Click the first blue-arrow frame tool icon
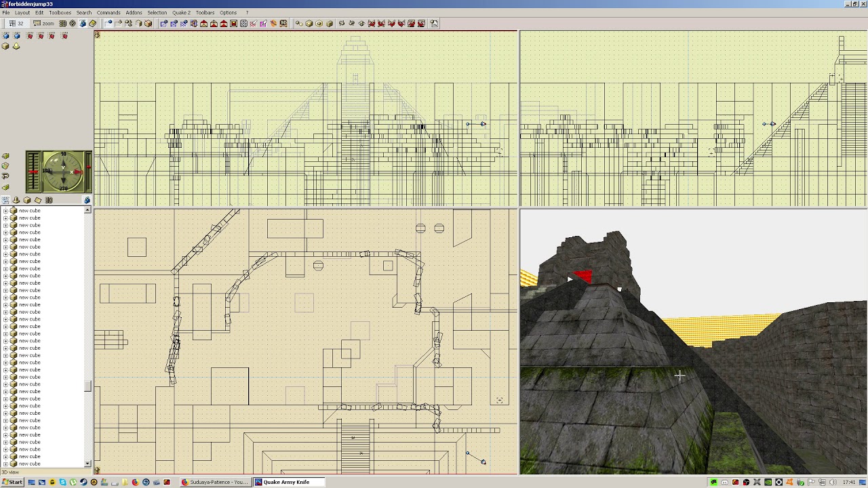 [x=163, y=23]
